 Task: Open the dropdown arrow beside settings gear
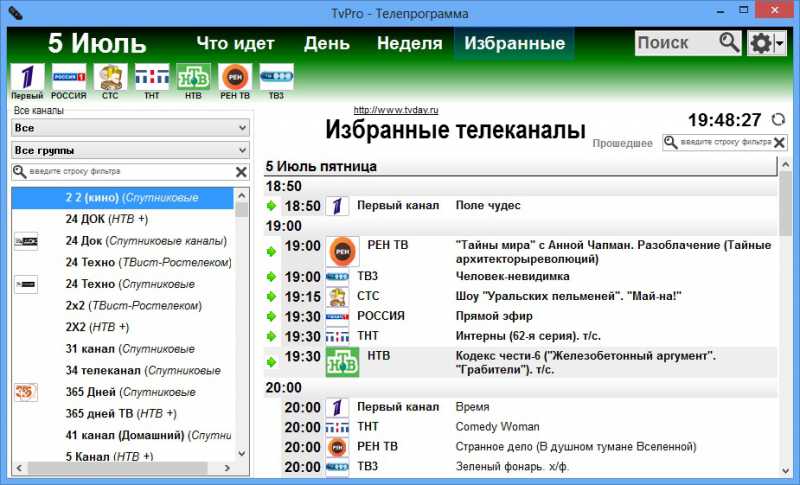(780, 44)
